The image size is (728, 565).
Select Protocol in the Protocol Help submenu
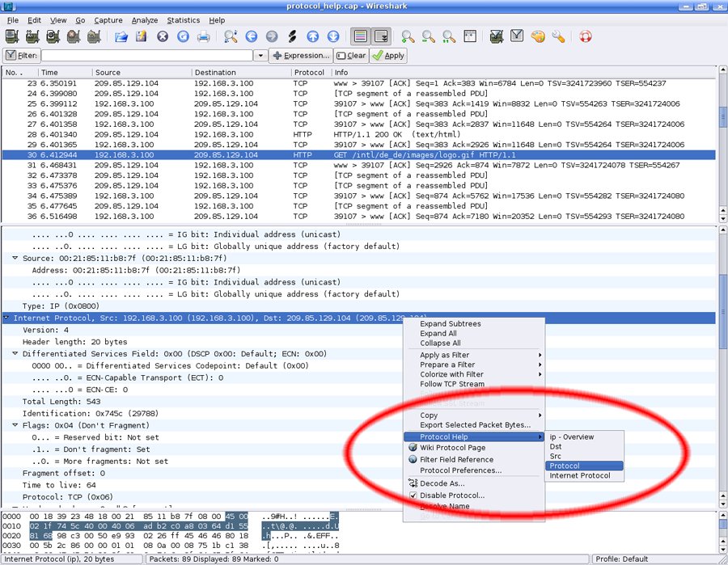tap(585, 466)
